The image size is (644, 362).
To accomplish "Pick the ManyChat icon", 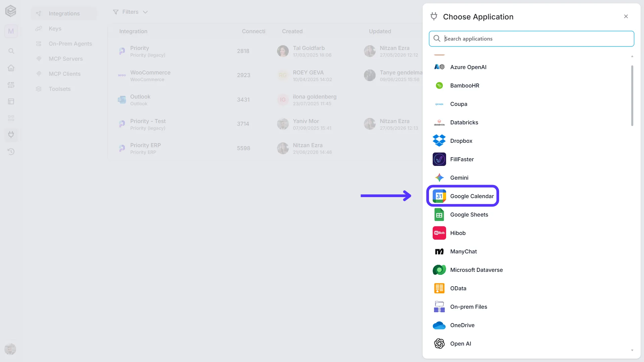I will click(439, 251).
